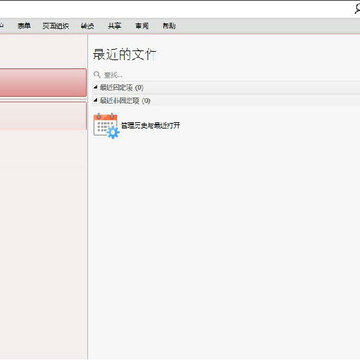This screenshot has width=360, height=360.
Task: Click the 最近的文件 heading
Action: (x=124, y=55)
